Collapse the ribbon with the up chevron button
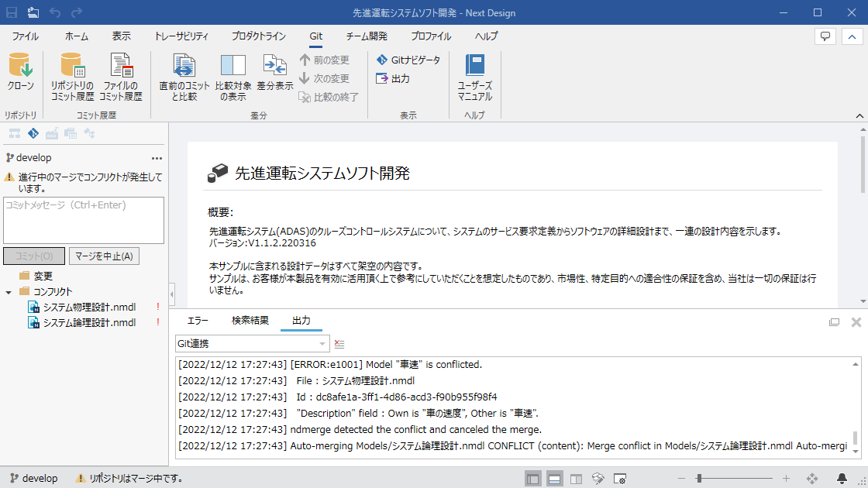 click(x=852, y=36)
